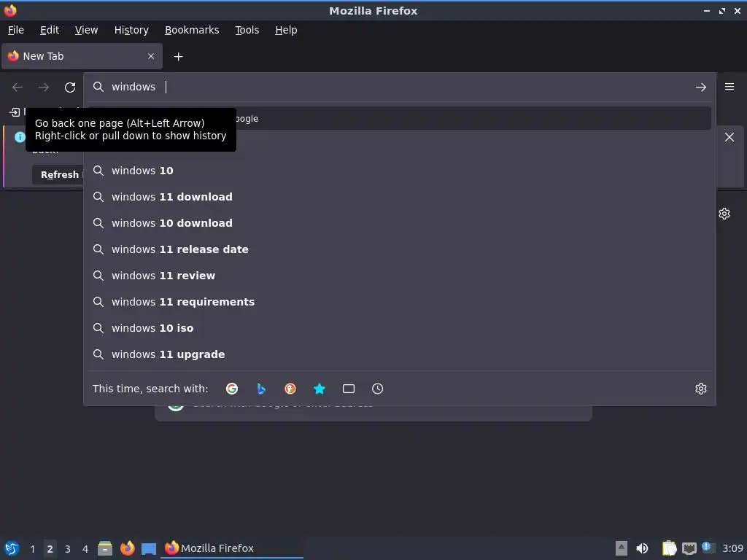The height and width of the screenshot is (560, 747).
Task: Click the Go arrow in the address bar
Action: point(701,87)
